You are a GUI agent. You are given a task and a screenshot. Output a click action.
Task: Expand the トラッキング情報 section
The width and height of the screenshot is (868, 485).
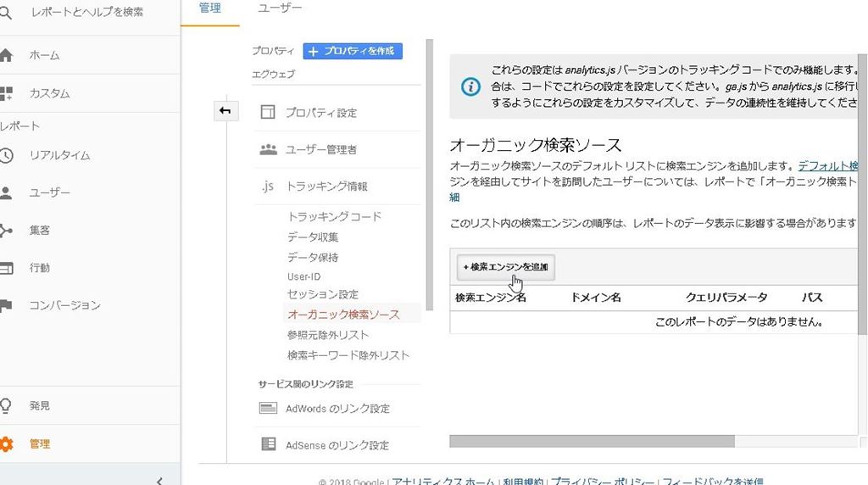point(325,187)
